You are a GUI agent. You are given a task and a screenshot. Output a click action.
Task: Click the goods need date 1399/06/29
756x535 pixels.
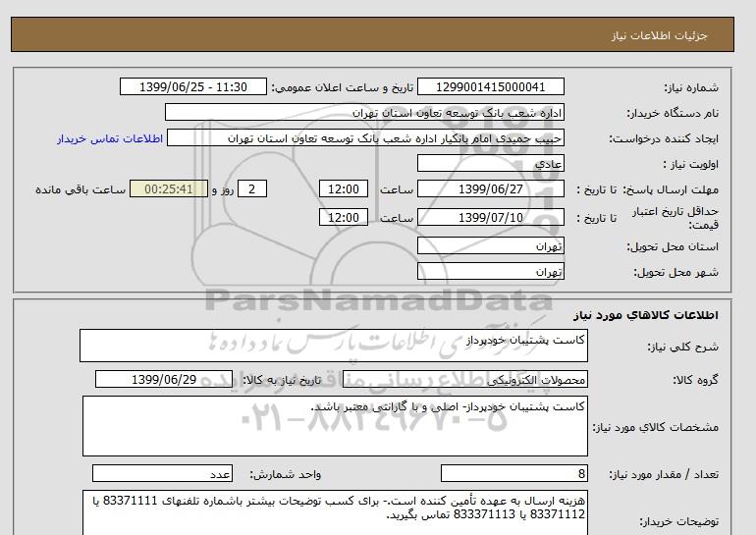[164, 379]
